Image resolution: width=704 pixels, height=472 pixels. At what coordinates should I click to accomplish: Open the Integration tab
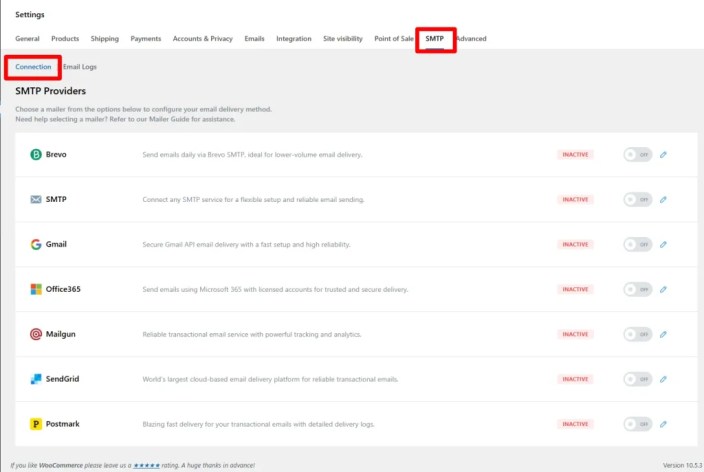tap(294, 39)
